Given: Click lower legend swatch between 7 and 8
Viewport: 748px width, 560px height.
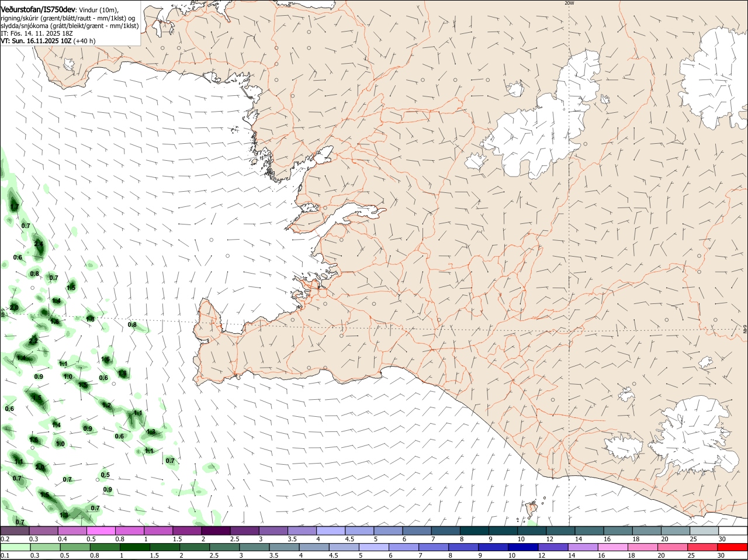Looking at the screenshot, I should point(433,547).
